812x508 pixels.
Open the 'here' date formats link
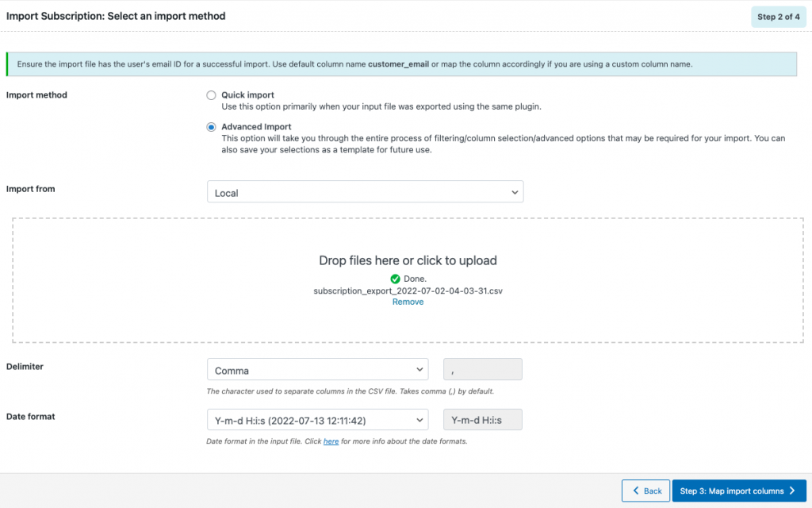pyautogui.click(x=331, y=441)
